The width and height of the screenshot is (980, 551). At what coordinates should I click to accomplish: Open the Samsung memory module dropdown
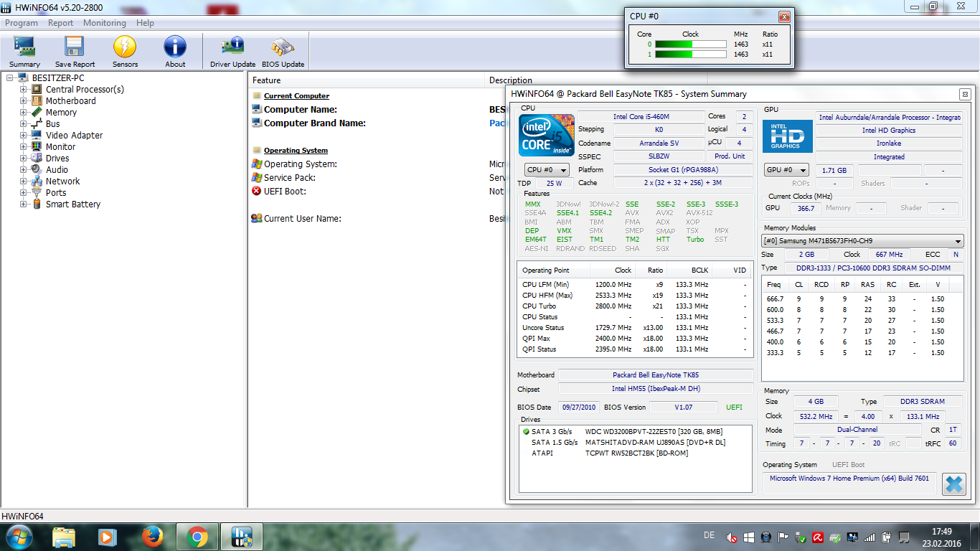(x=862, y=241)
